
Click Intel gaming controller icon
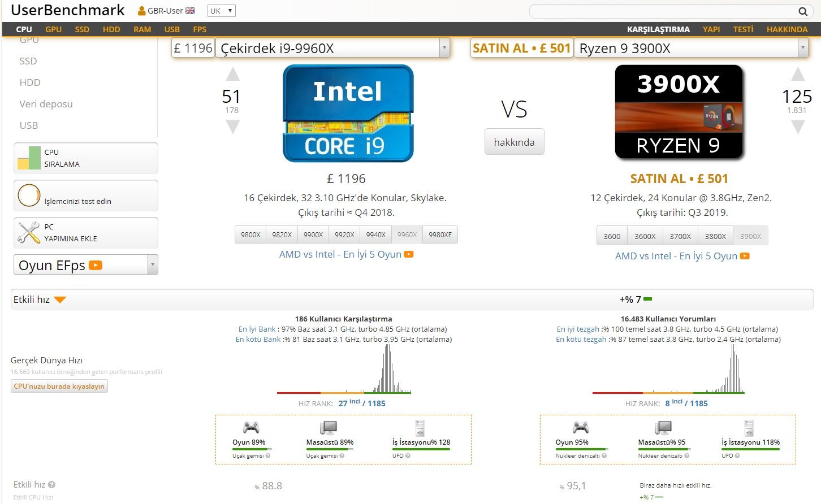point(250,427)
